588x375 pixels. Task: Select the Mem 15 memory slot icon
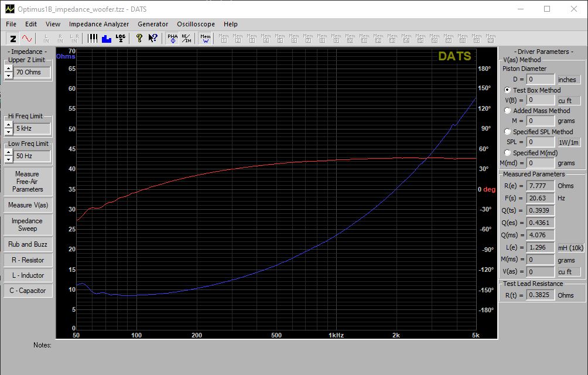pos(421,38)
